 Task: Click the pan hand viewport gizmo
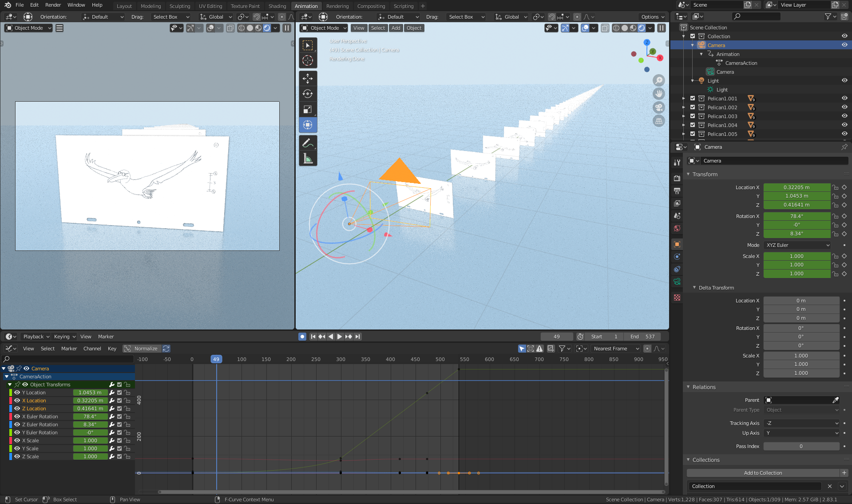coord(659,94)
